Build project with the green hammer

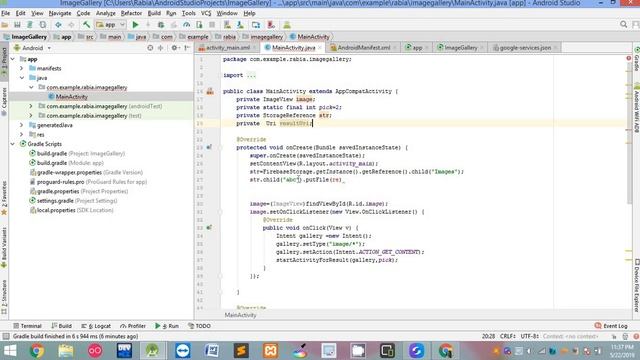tap(86, 25)
